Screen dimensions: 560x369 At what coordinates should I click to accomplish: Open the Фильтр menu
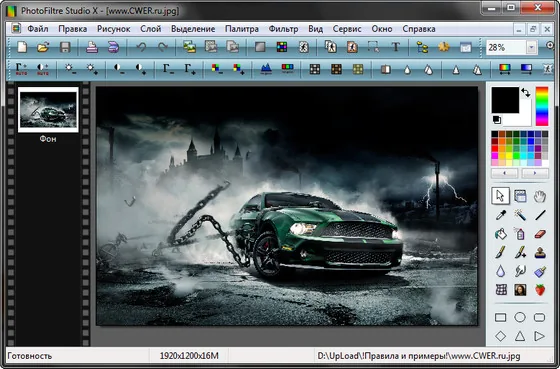[283, 29]
